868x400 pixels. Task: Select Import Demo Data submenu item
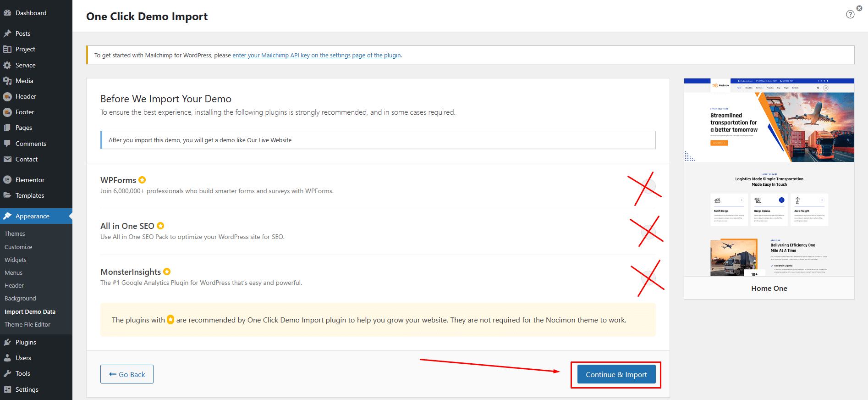(30, 311)
